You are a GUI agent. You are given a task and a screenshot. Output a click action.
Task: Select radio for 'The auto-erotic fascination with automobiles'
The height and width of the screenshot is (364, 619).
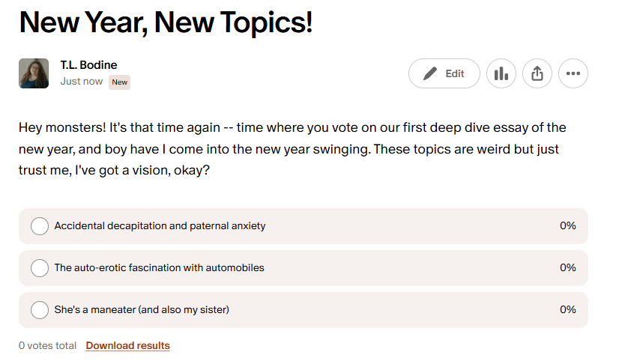(40, 268)
